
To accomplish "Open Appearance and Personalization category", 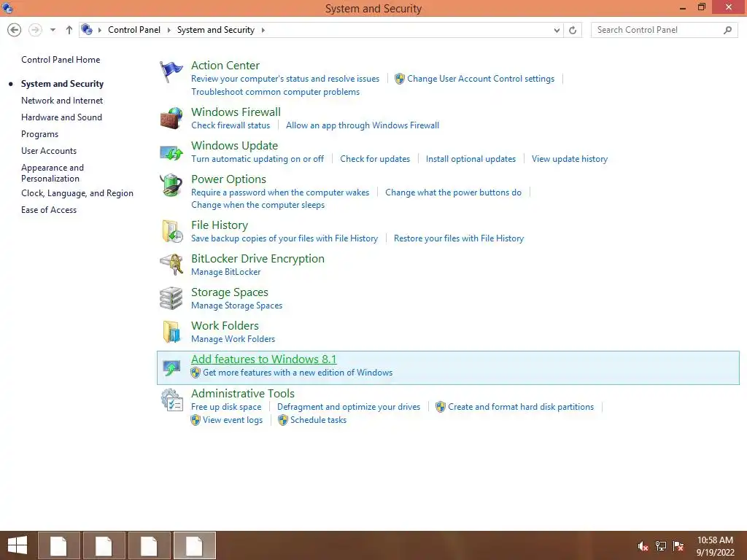I will tap(53, 173).
